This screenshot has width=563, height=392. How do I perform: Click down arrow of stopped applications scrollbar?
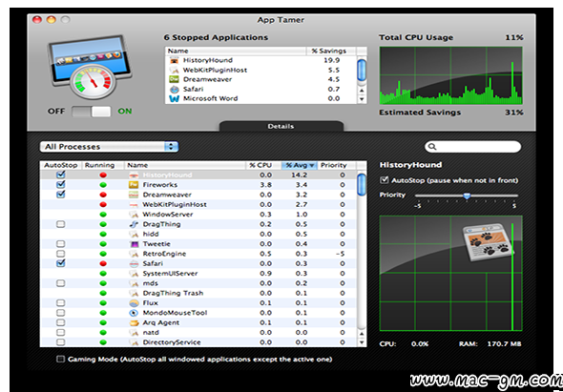tap(362, 99)
